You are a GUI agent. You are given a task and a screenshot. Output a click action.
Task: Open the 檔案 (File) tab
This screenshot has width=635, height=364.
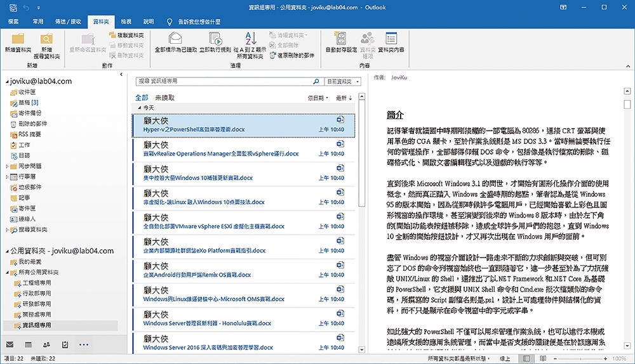[x=13, y=22]
